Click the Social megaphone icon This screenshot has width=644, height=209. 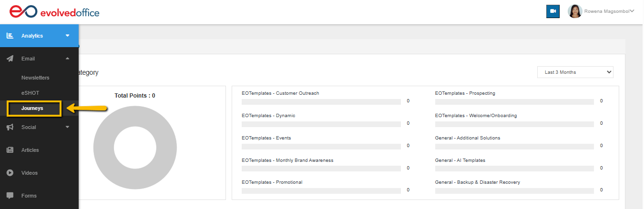point(10,127)
